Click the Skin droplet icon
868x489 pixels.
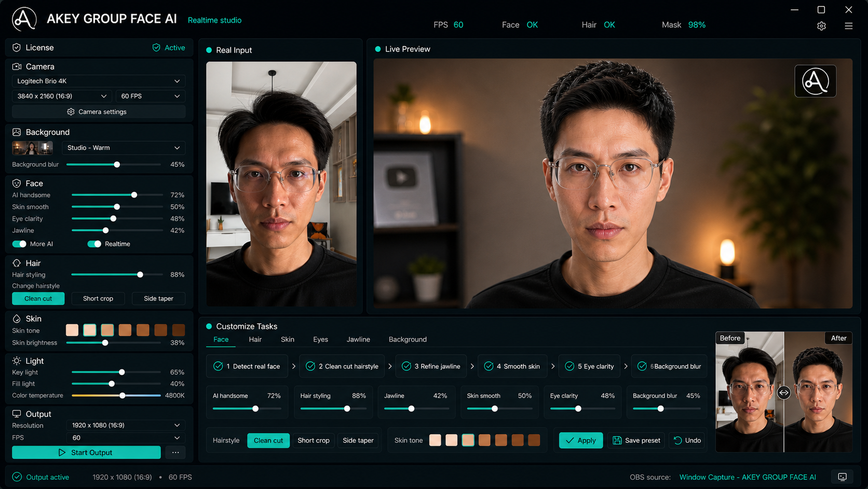coord(17,319)
